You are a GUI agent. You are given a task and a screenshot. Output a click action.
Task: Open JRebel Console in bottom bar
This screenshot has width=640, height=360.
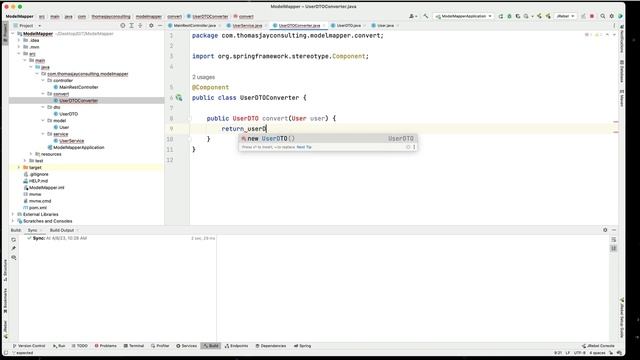(598, 346)
